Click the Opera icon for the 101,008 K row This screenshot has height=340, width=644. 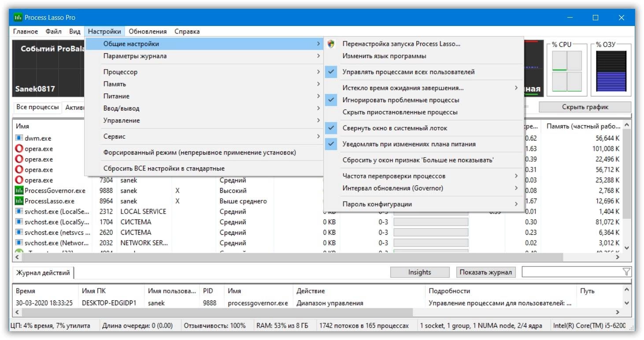19,149
